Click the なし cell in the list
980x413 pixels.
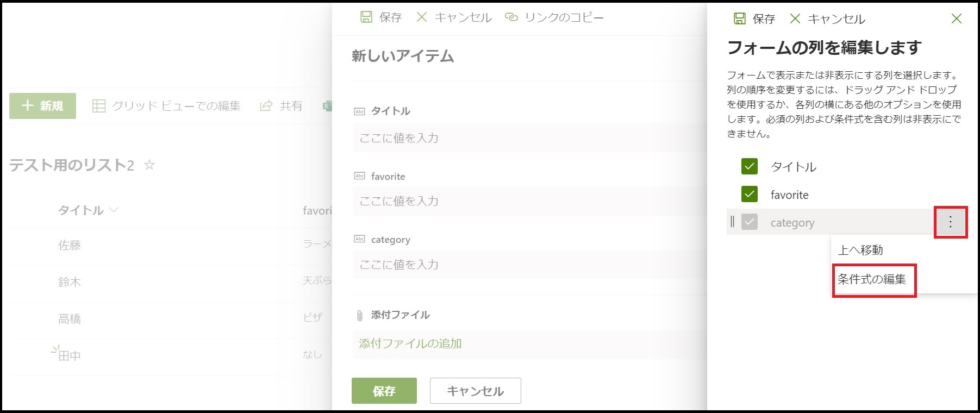pos(313,354)
